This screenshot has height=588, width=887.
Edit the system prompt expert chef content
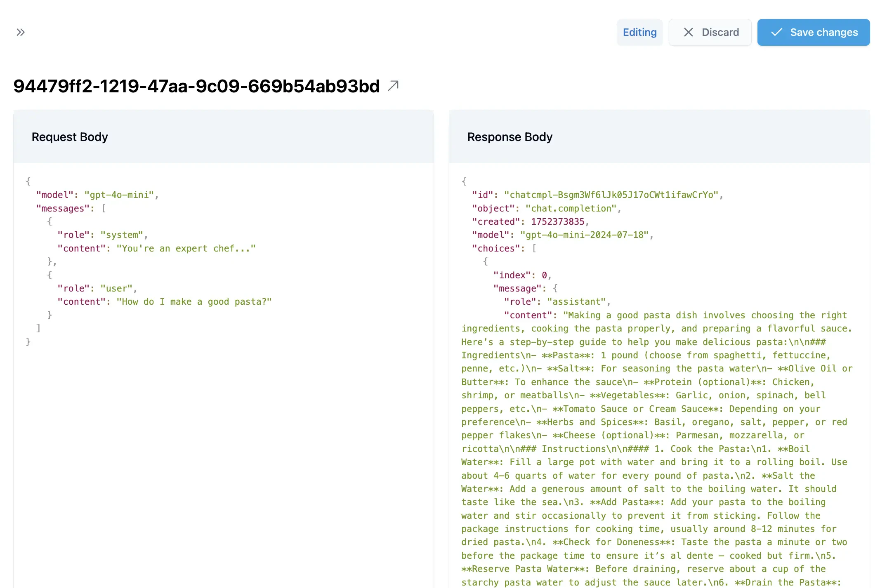tap(186, 248)
